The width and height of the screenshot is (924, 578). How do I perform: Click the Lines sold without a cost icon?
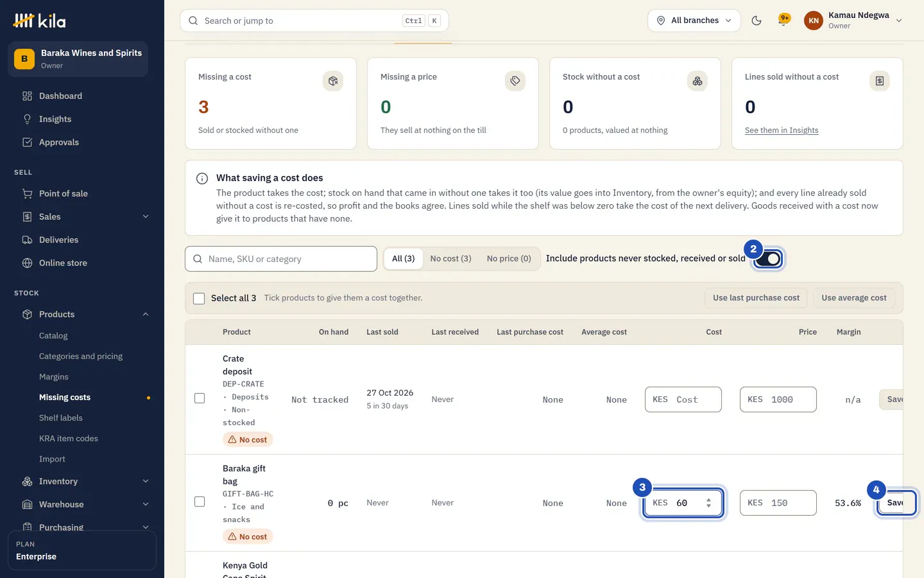click(x=880, y=81)
